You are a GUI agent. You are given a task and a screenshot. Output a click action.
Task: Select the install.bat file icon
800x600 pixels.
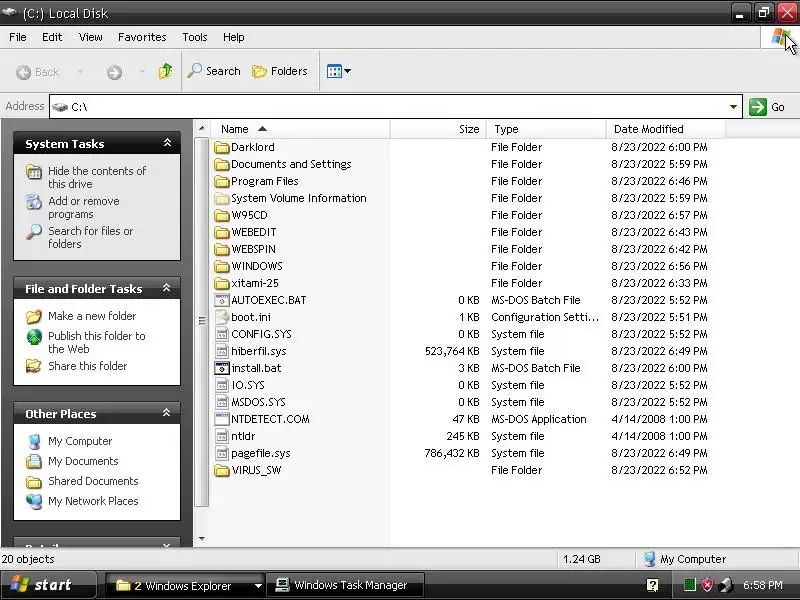[x=221, y=368]
